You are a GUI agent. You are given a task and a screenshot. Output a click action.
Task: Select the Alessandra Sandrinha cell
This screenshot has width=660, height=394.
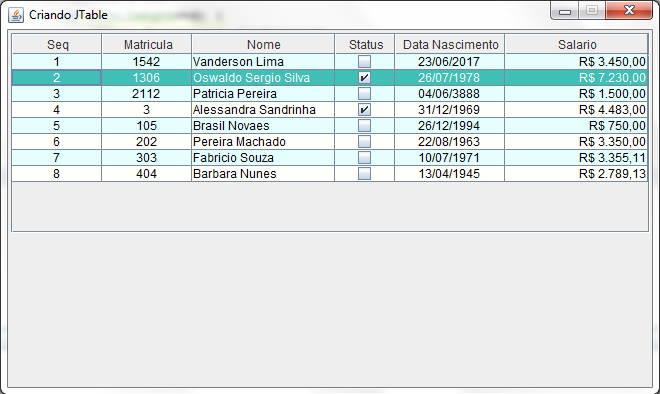[263, 110]
